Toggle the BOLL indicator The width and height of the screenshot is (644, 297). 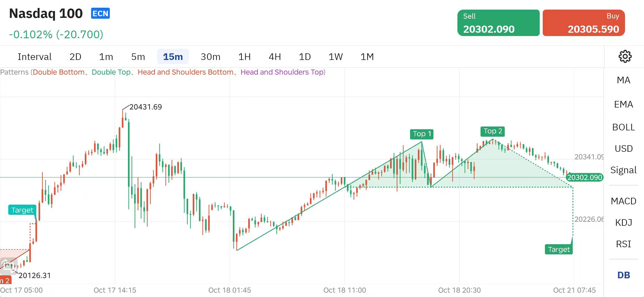coord(623,127)
